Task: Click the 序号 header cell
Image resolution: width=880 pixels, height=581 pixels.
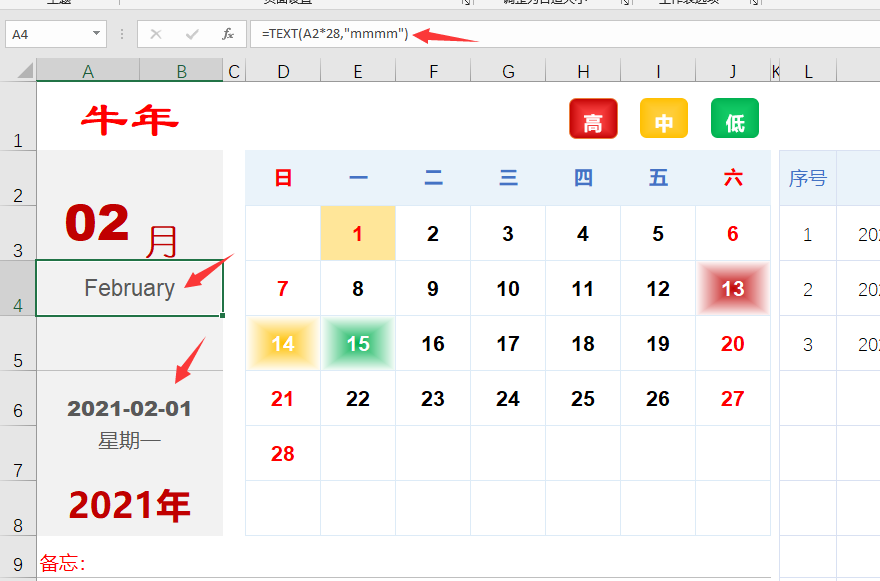Action: pos(808,178)
